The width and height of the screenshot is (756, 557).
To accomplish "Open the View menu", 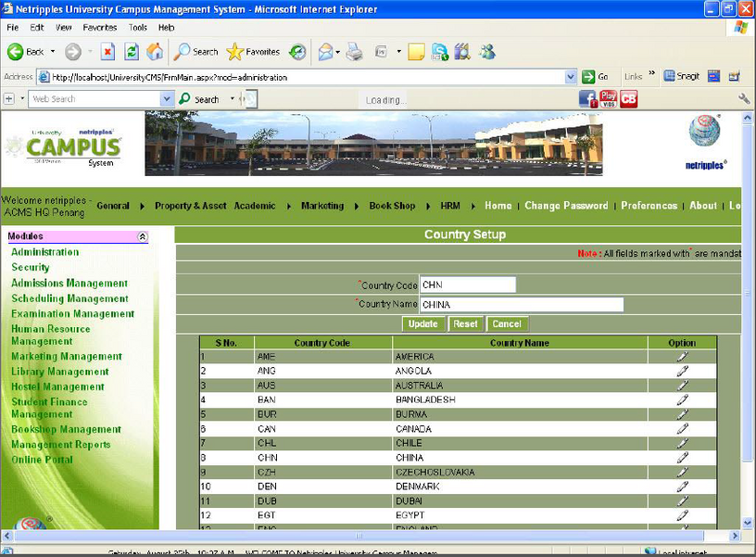I will (x=63, y=28).
